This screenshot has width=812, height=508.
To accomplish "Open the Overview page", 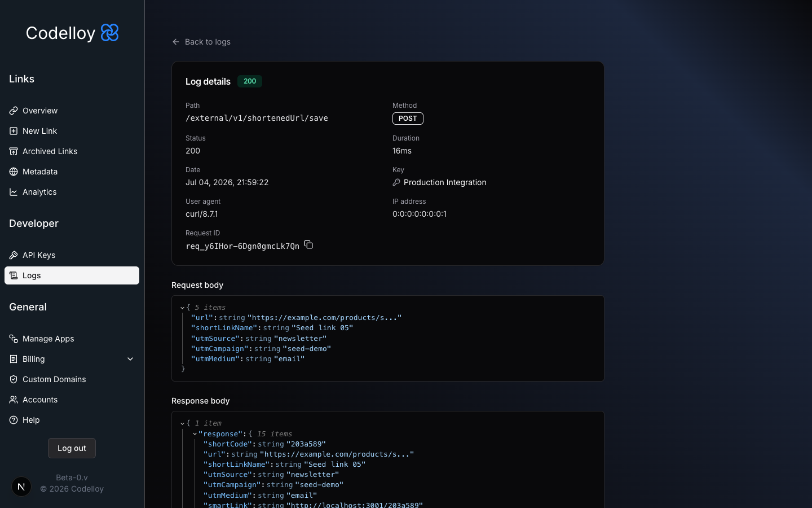I will click(72, 111).
